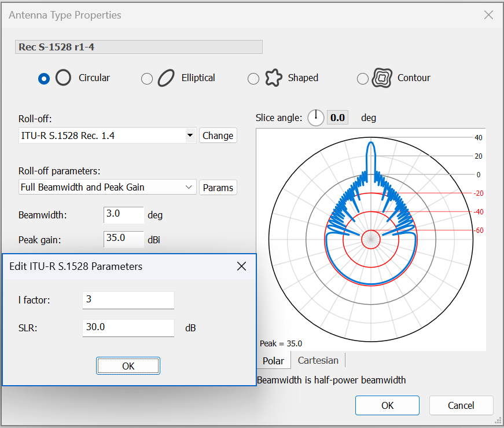Click the contour beam icon
The width and height of the screenshot is (504, 428).
coord(382,78)
